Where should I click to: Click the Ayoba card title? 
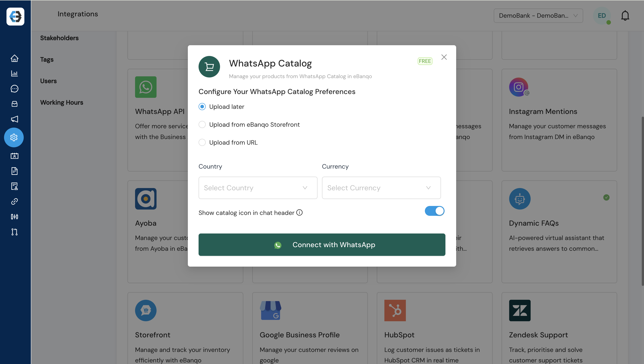[x=146, y=223]
